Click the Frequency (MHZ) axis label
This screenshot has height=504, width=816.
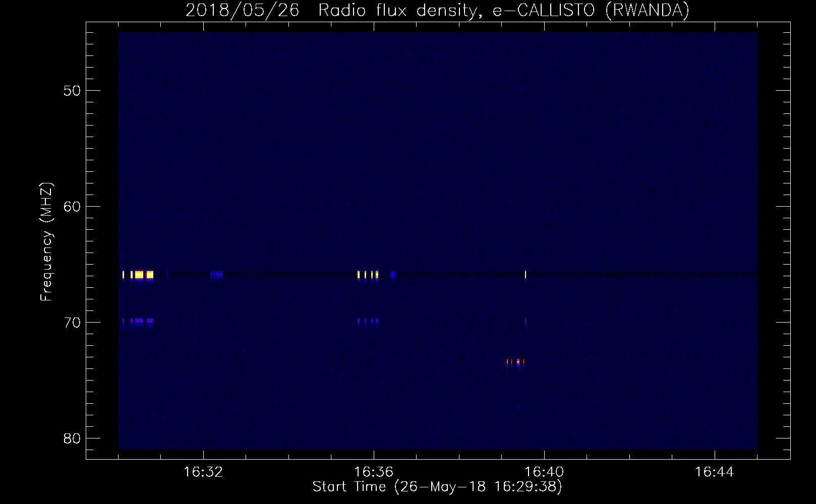coord(46,242)
